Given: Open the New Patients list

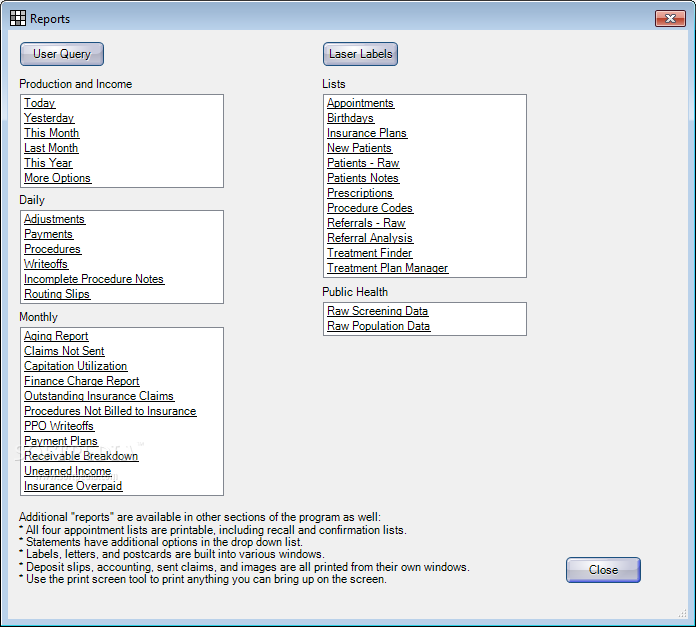Looking at the screenshot, I should (x=359, y=148).
